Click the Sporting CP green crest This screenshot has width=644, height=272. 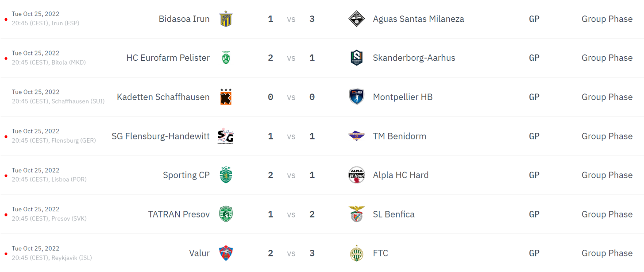tap(226, 175)
